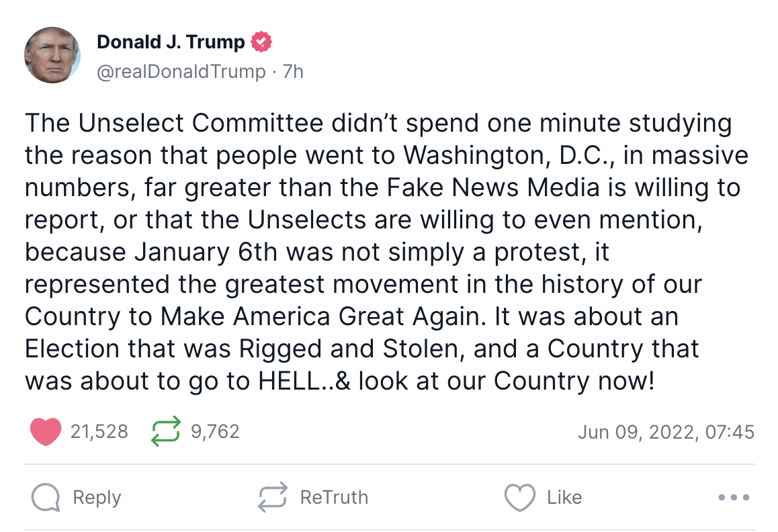
Task: Toggle the Like text label
Action: [564, 498]
